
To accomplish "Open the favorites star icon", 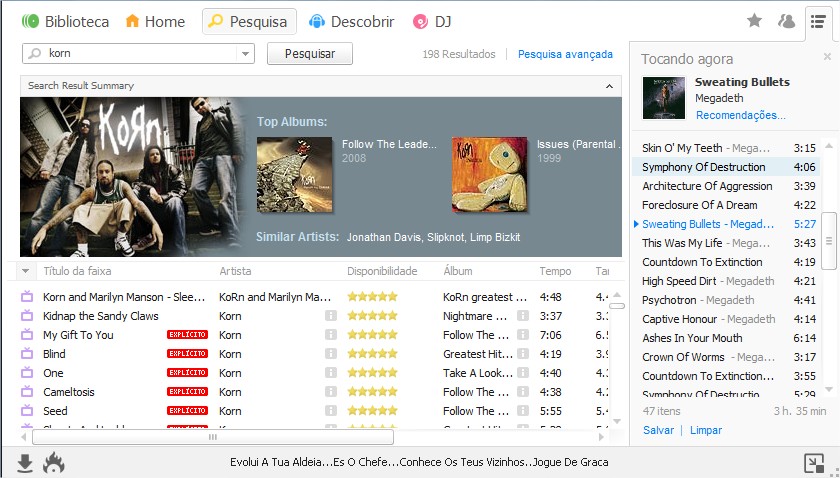I will [754, 21].
